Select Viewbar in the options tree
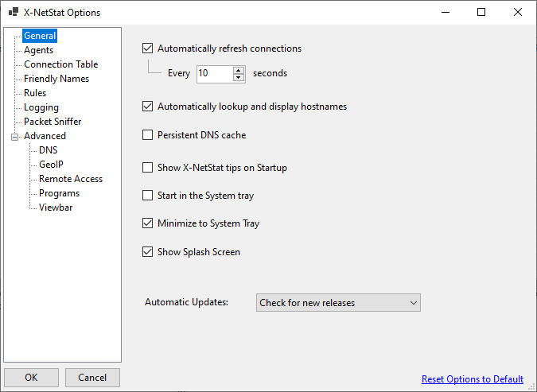 (x=56, y=208)
